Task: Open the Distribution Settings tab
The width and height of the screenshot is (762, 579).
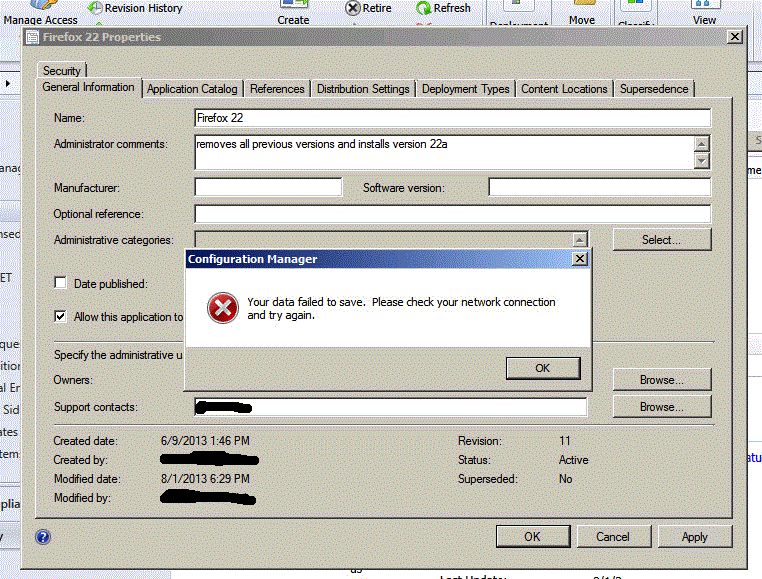Action: click(x=363, y=89)
